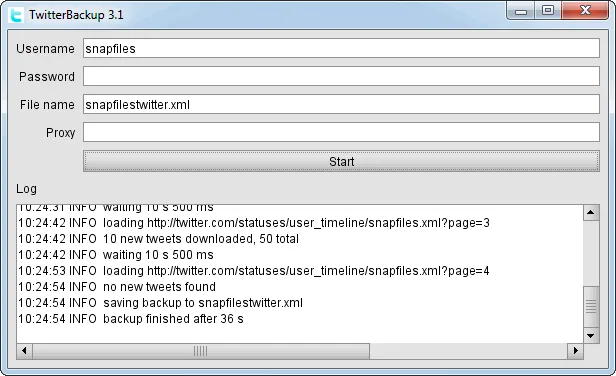Click the log scroll down arrow
Viewport: 616px width, 376px height.
pos(591,336)
